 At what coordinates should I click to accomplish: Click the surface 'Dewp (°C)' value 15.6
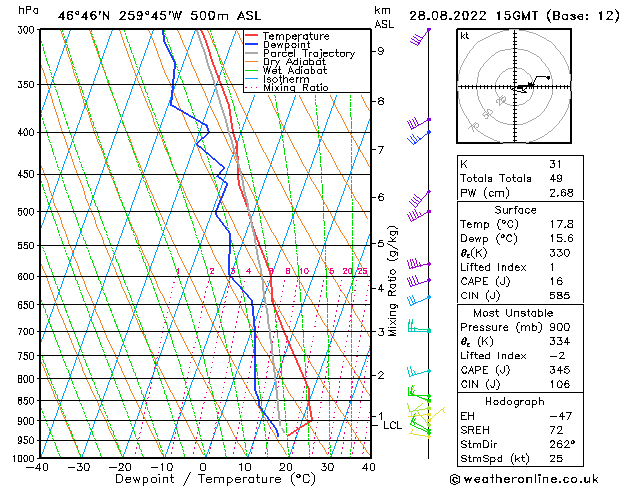(561, 239)
